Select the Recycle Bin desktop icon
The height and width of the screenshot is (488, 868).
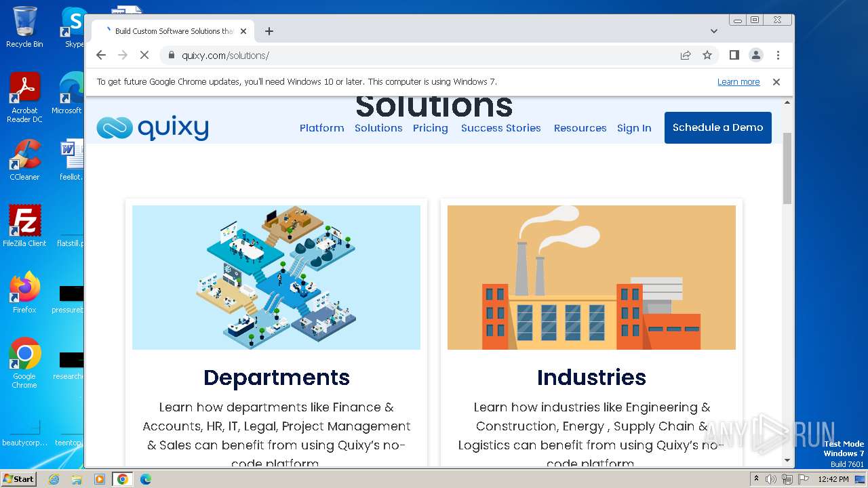point(24,27)
